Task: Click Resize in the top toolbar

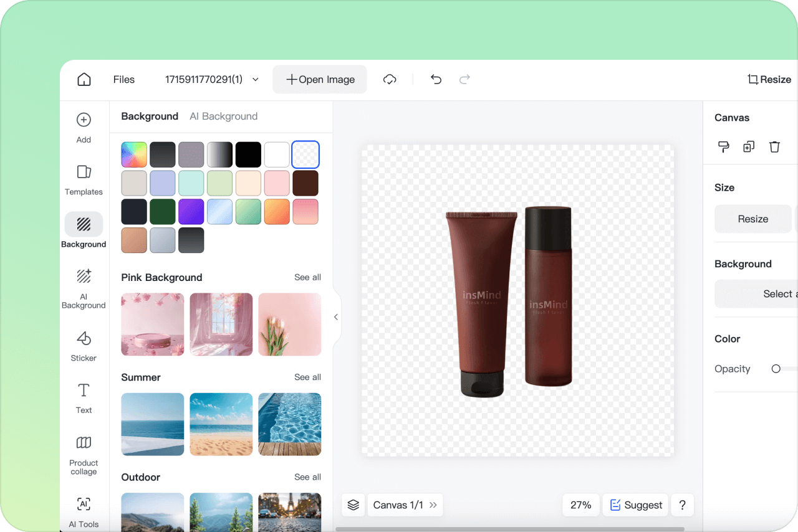Action: 769,79
